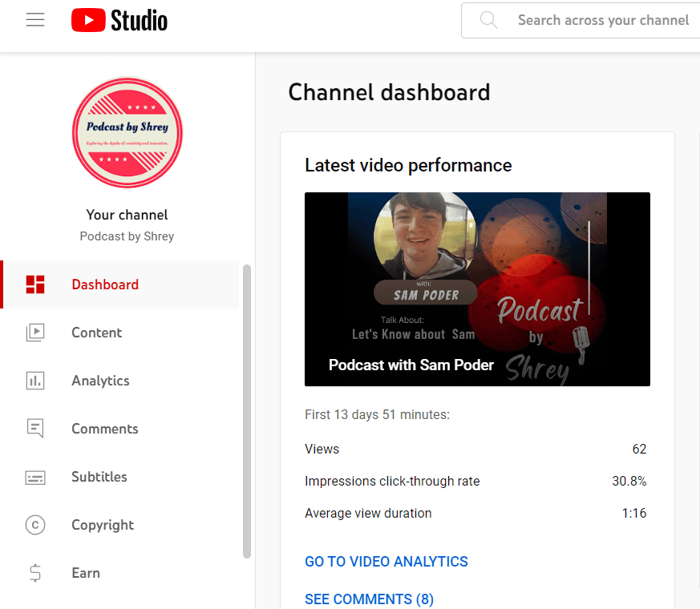Focus the Search across your channel field
Image resolution: width=700 pixels, height=609 pixels.
(x=603, y=20)
